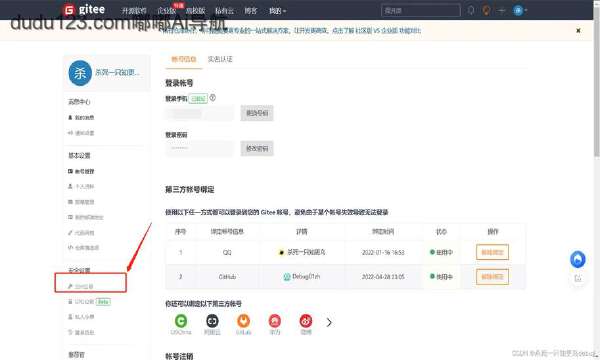This screenshot has width=600, height=360.
Task: Bind the GitLab account icon
Action: pos(243,321)
